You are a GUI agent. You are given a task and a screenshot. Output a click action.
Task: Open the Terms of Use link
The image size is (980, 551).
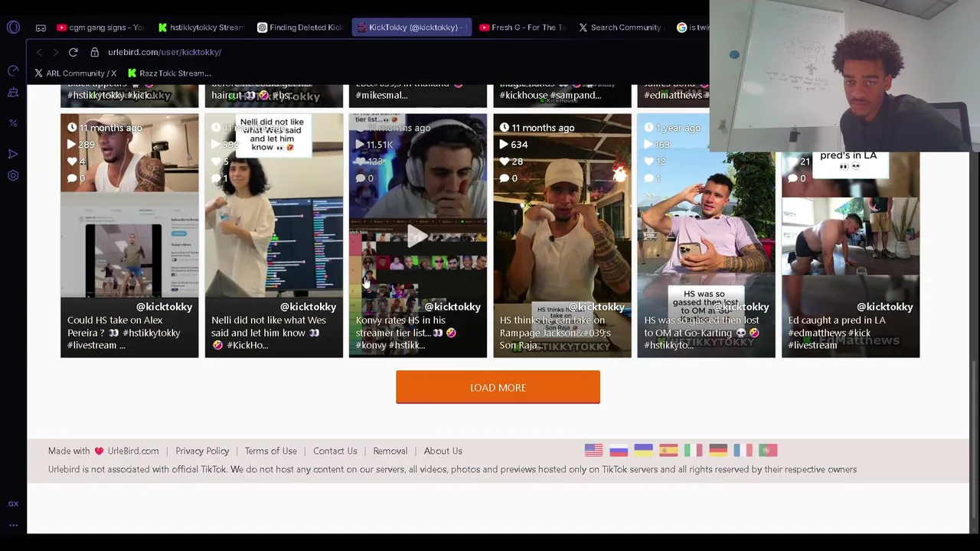270,451
